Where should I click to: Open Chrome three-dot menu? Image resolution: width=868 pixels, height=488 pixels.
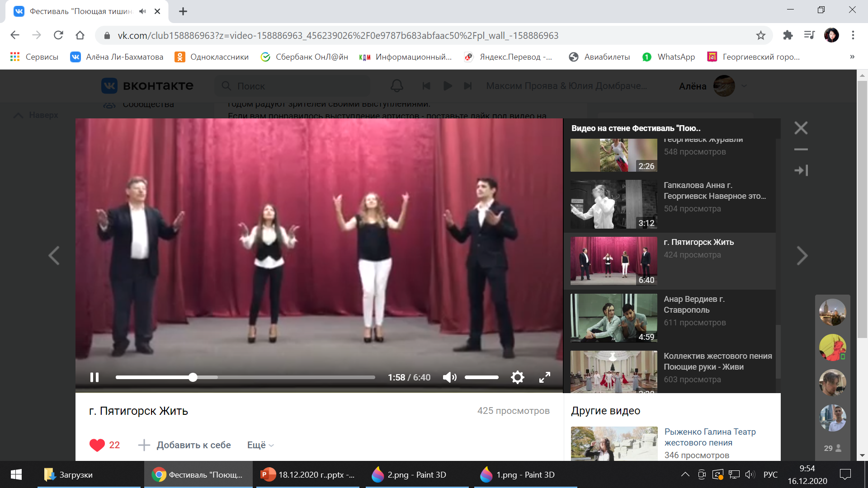tap(853, 35)
